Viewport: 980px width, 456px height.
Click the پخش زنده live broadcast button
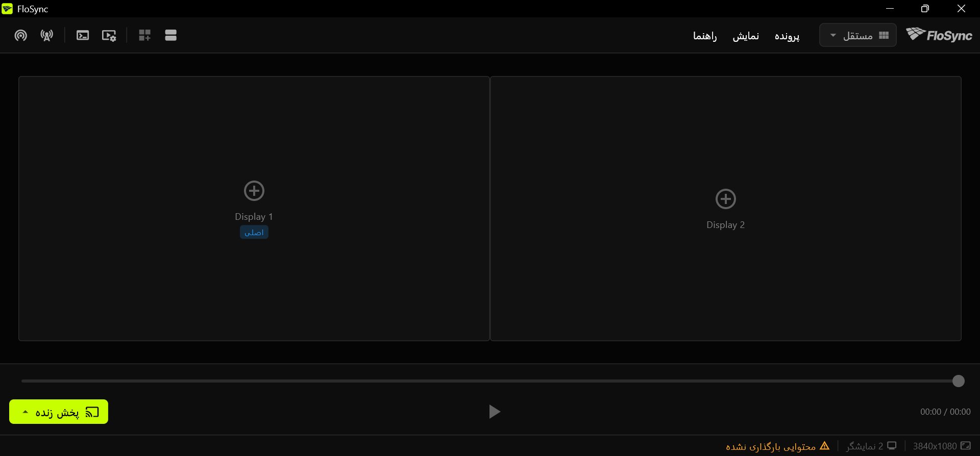click(59, 412)
